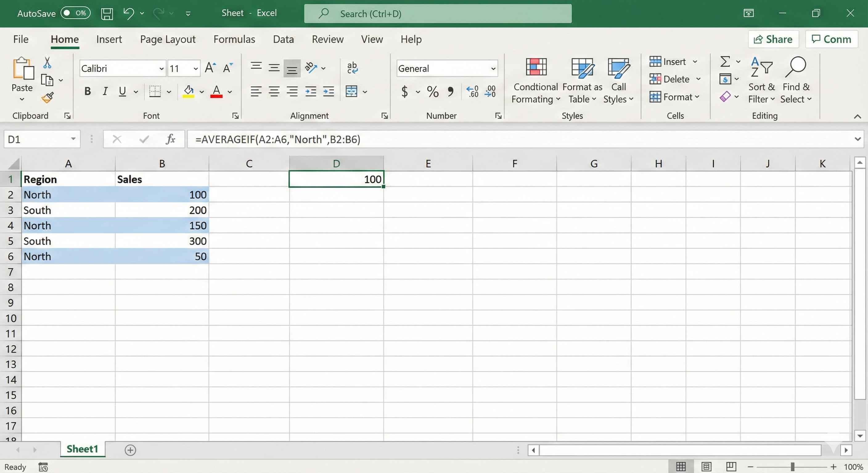The width and height of the screenshot is (868, 473).
Task: Click the Wrap Text icon
Action: tap(352, 68)
